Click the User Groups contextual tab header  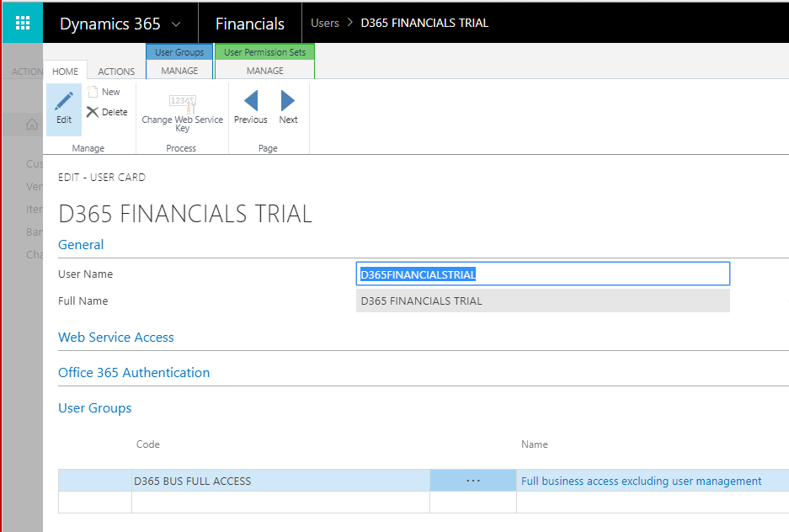click(x=179, y=52)
